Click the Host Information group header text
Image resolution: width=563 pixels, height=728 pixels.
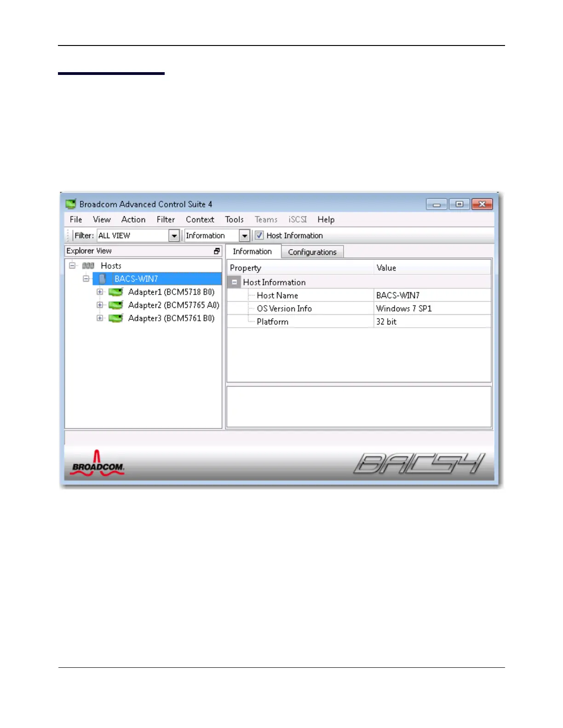274,282
